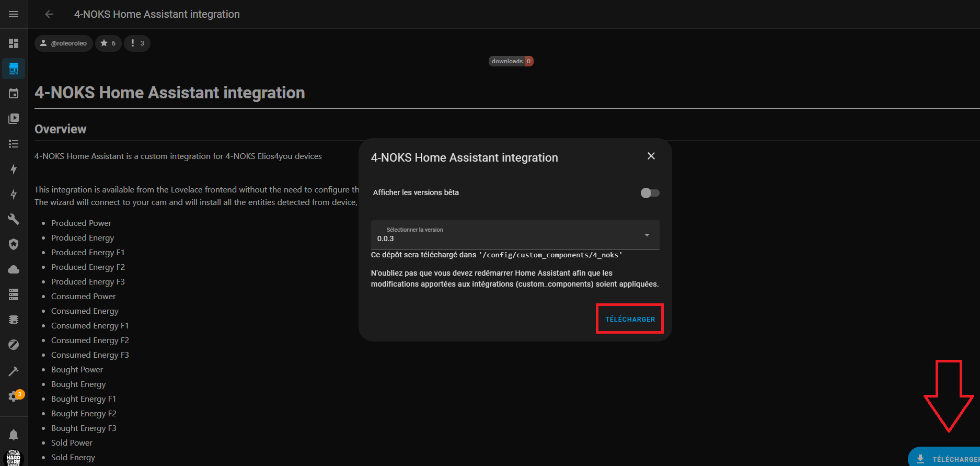Image resolution: width=980 pixels, height=466 pixels.
Task: Open the user profile avatar
Action: (x=14, y=458)
